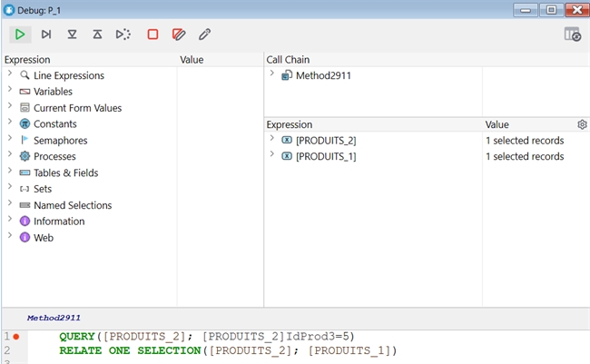This screenshot has height=364, width=590.
Task: Open the gear menu in the Expression pane
Action: pyautogui.click(x=582, y=124)
